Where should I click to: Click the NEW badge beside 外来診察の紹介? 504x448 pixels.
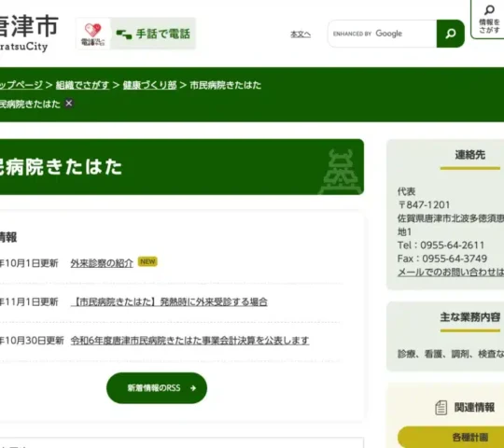point(147,261)
